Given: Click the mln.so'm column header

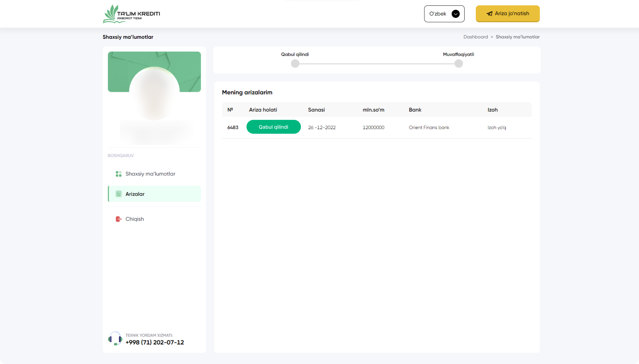Looking at the screenshot, I should [x=373, y=110].
